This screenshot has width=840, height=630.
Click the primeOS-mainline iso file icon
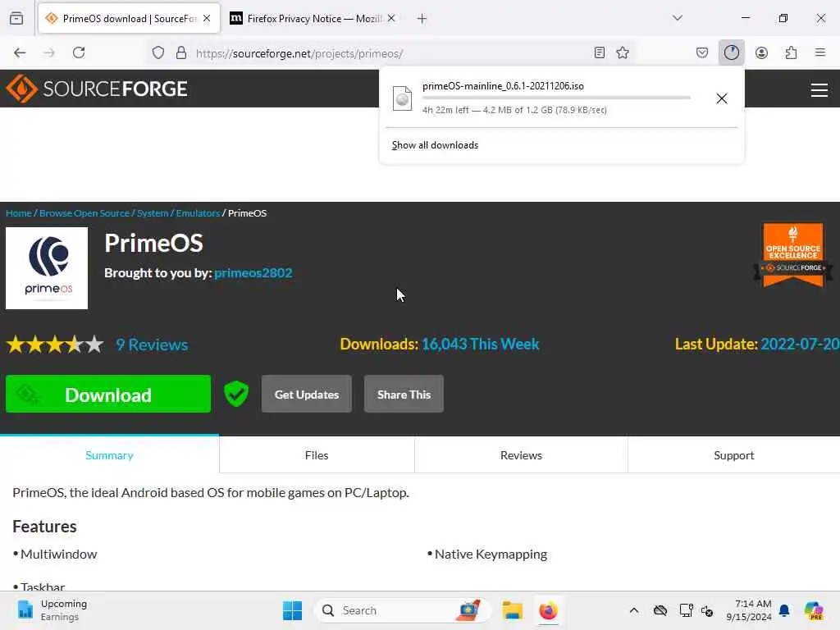pyautogui.click(x=402, y=98)
